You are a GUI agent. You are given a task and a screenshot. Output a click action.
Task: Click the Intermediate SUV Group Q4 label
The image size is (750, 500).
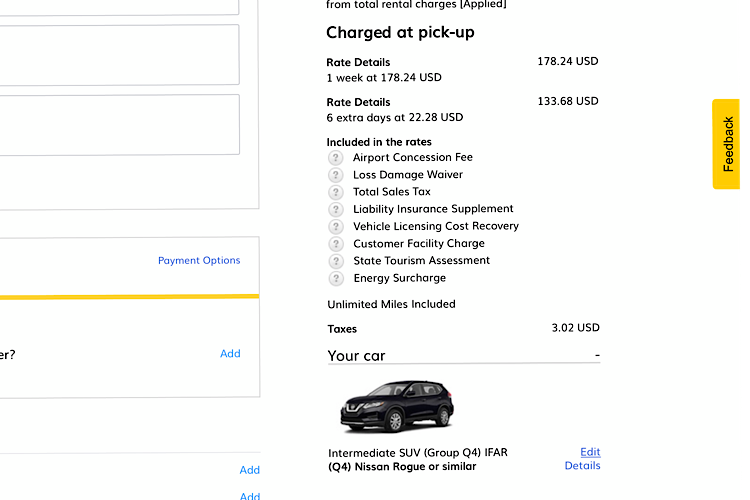tap(417, 453)
